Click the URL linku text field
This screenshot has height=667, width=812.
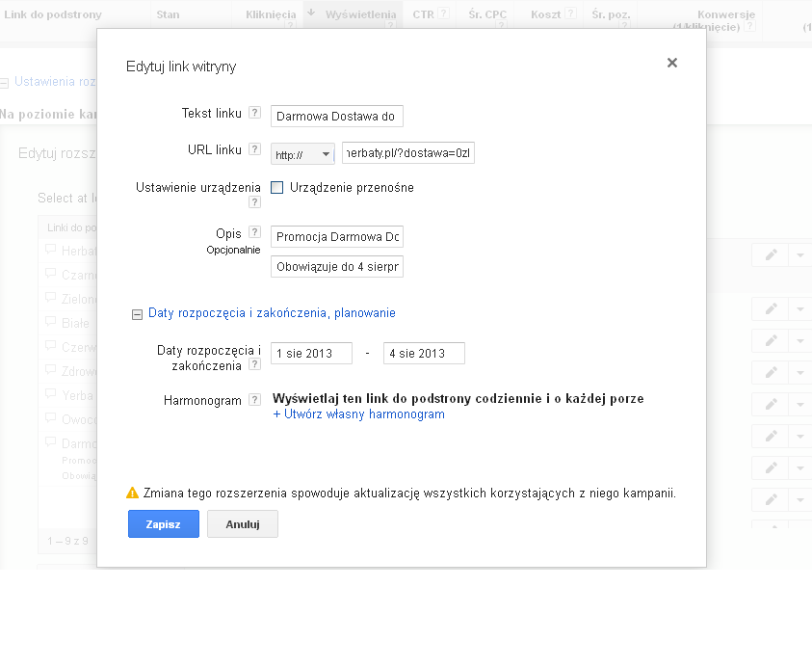click(408, 154)
